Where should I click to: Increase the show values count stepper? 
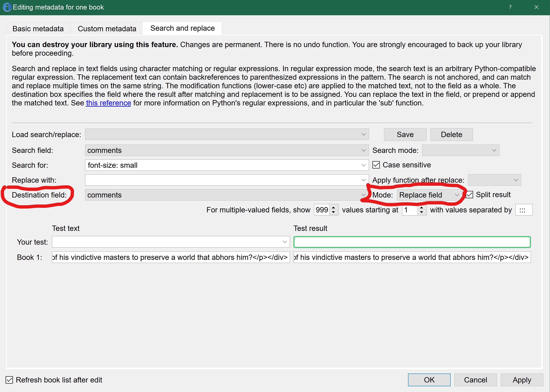tap(334, 207)
